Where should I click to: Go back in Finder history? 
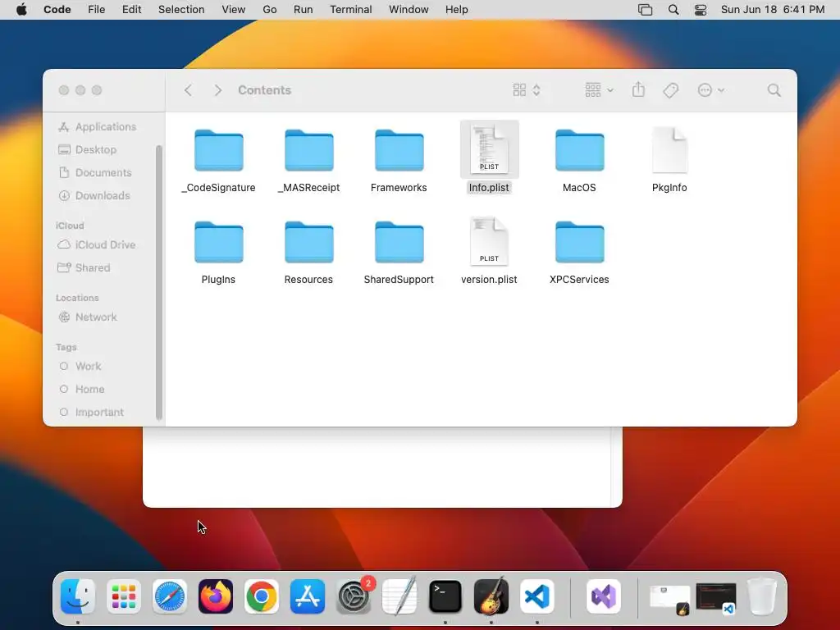coord(188,90)
